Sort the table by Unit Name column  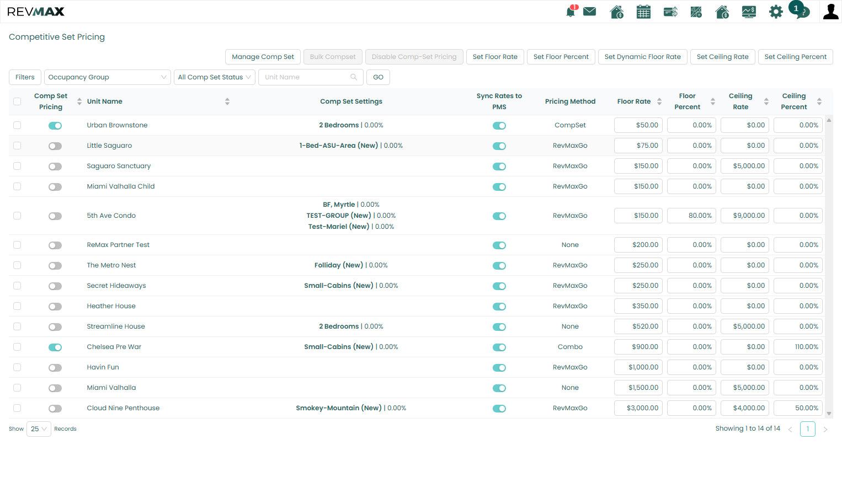coord(227,101)
